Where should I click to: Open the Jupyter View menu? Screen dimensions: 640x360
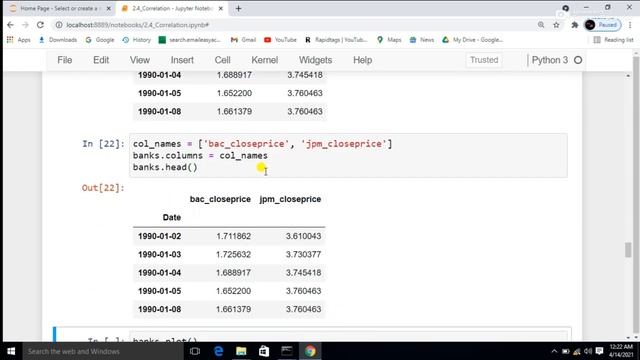pyautogui.click(x=140, y=60)
